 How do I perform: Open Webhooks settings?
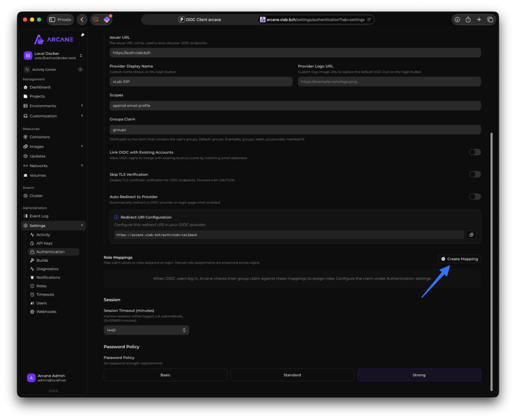[x=46, y=312]
